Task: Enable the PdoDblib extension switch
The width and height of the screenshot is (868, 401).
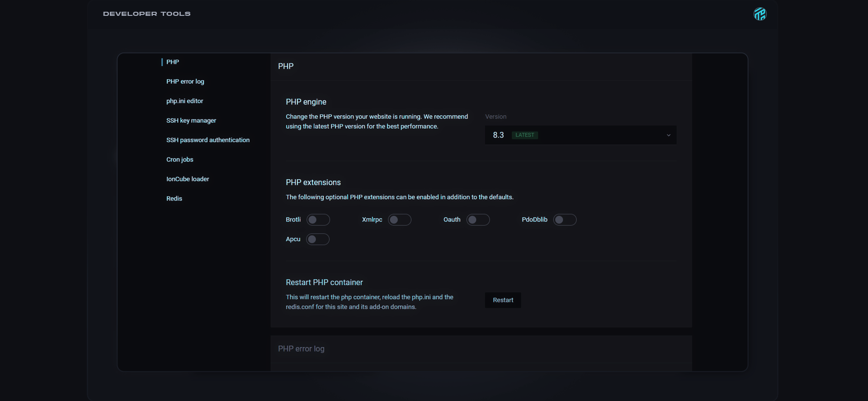Action: pyautogui.click(x=565, y=220)
